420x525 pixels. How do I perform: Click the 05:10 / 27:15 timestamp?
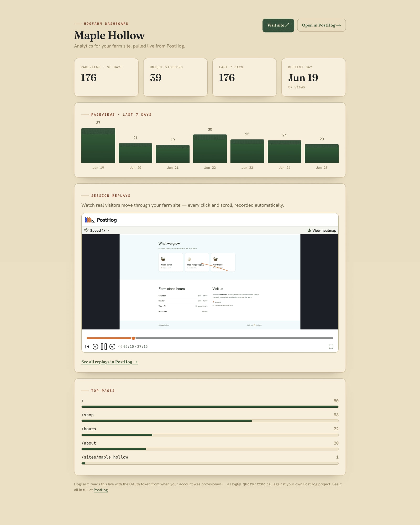tap(135, 347)
